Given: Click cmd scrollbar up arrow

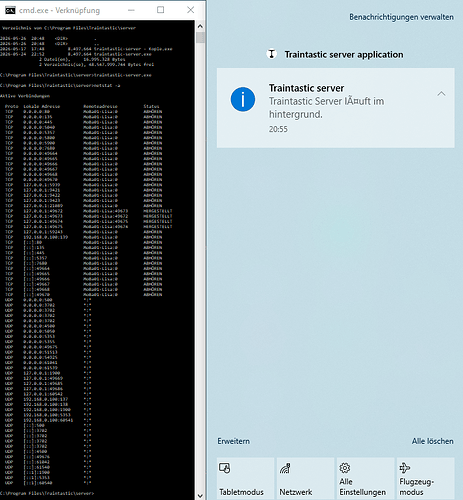Looking at the screenshot, I should [x=200, y=26].
